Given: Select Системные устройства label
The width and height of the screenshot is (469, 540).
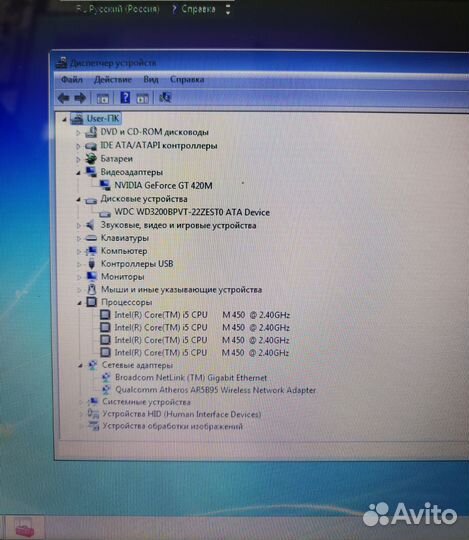Looking at the screenshot, I should (146, 402).
